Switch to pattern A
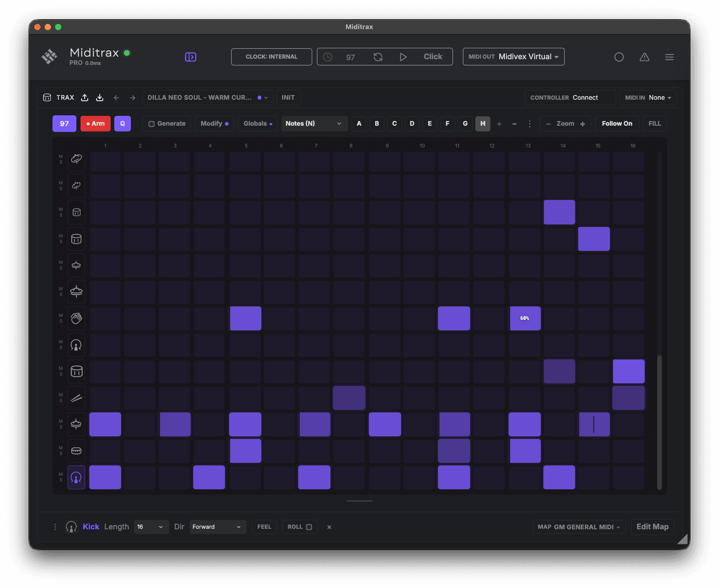Screen dimensions: 719x588 click(x=359, y=124)
